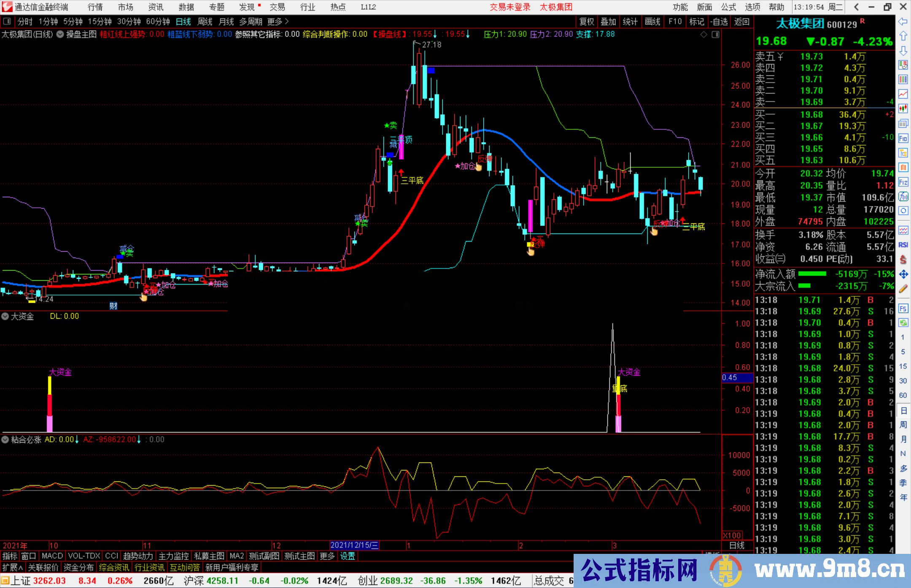Click the back arrow icon in right sidebar
The width and height of the screenshot is (911, 588).
[x=903, y=21]
